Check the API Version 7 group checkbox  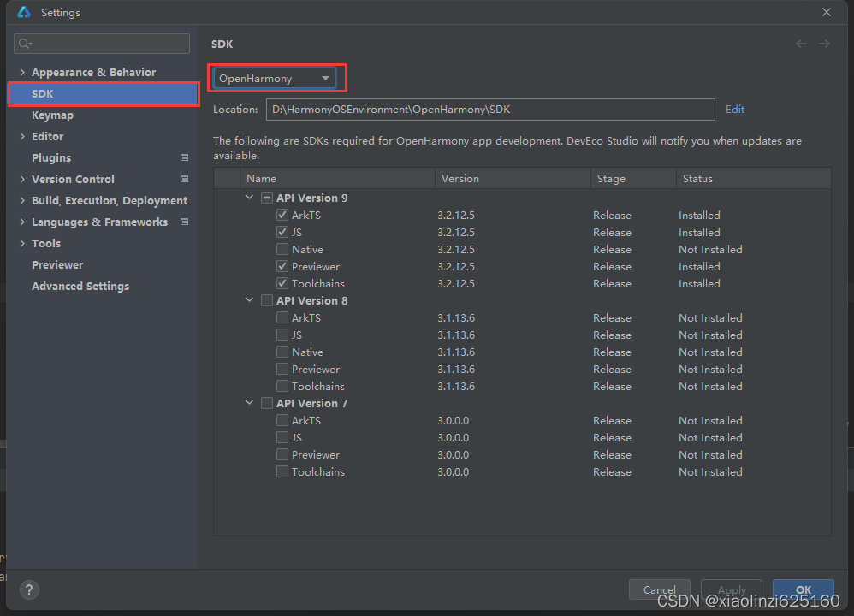click(x=267, y=403)
